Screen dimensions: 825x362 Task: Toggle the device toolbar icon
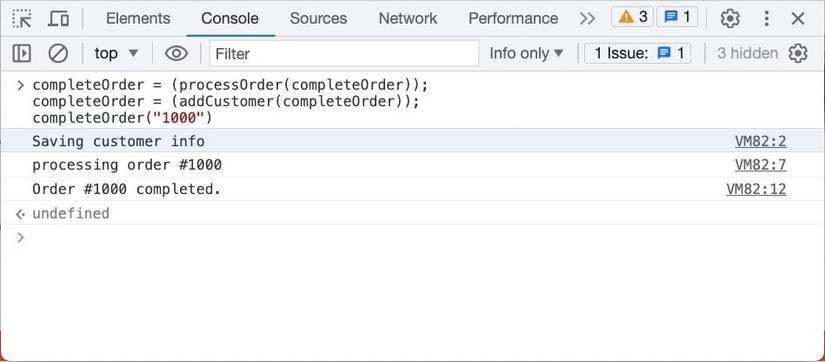pos(58,18)
